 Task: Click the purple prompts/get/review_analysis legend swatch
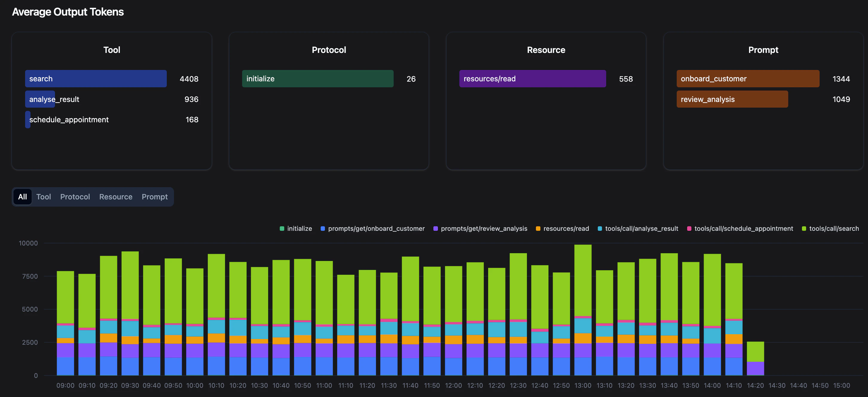click(x=435, y=228)
